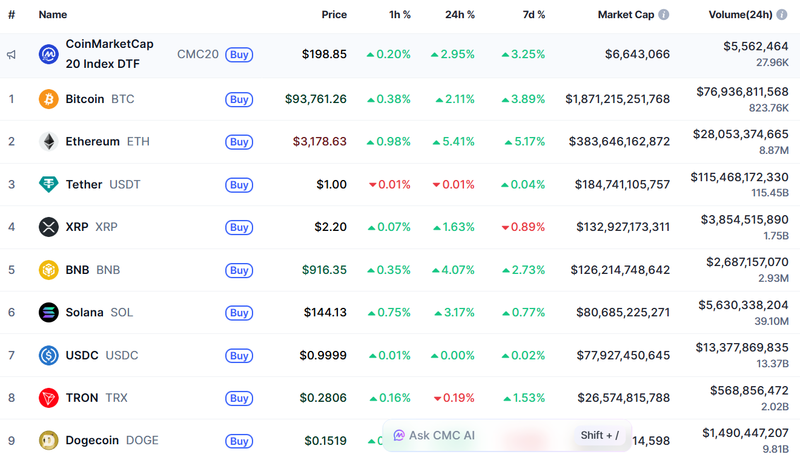Sort table by Price column header
Image resolution: width=800 pixels, height=460 pixels.
click(x=334, y=15)
